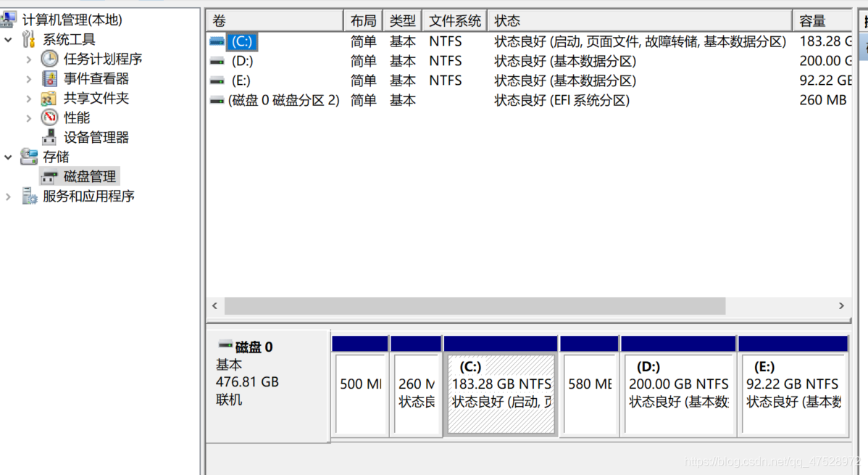Click the 磁盘 0 disk info panel
This screenshot has height=475, width=868.
click(268, 386)
